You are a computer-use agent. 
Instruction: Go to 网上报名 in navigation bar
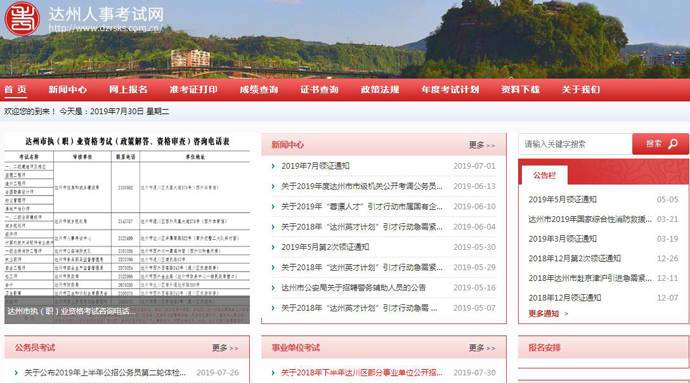(x=128, y=90)
